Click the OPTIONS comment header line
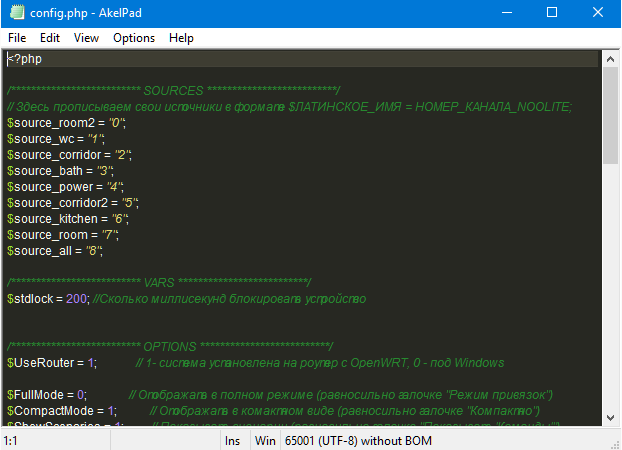This screenshot has width=622, height=450. (x=170, y=346)
